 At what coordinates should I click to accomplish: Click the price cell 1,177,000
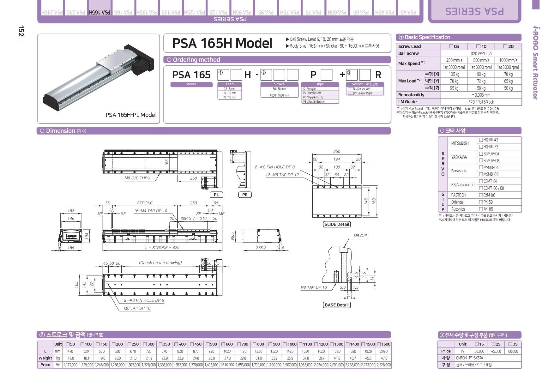click(70, 365)
